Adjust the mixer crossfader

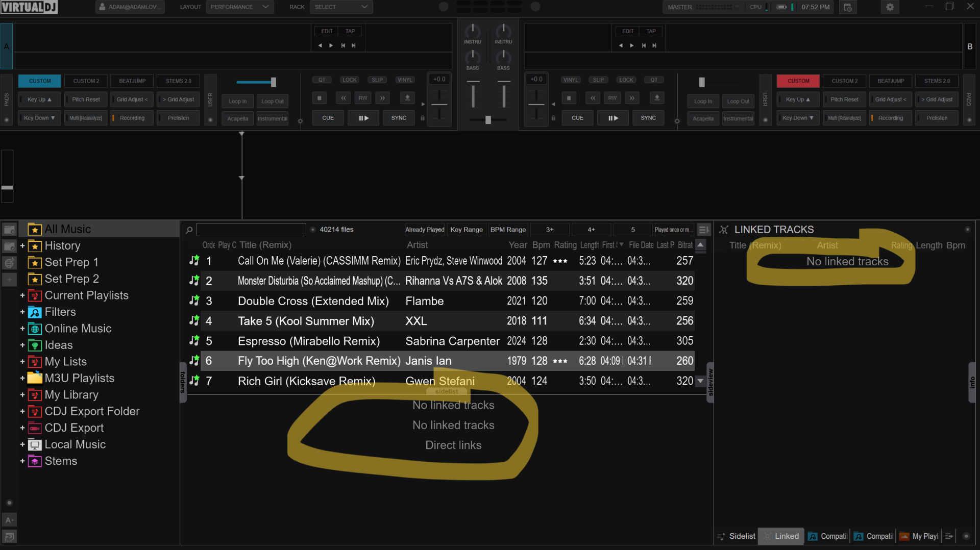(x=488, y=120)
